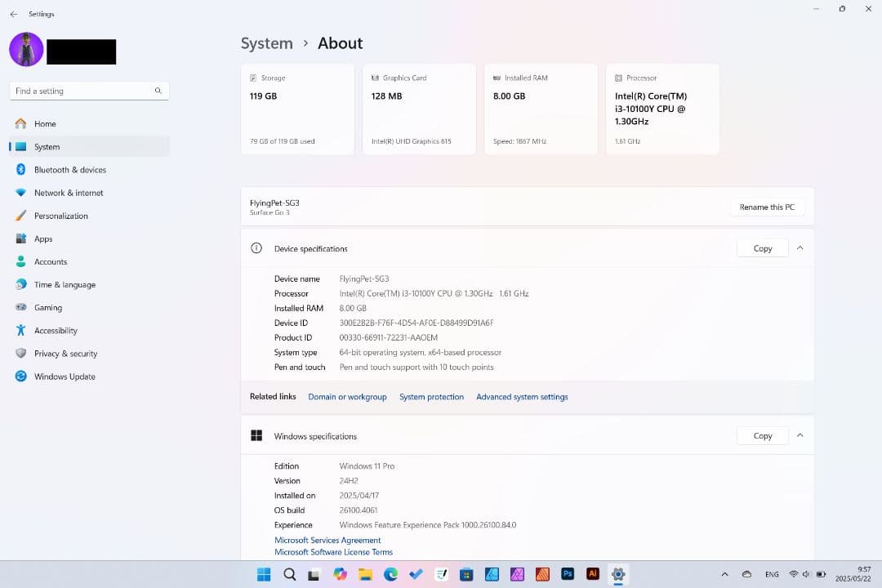Open Bluetooth & devices settings
This screenshot has height=588, width=882.
pos(89,170)
